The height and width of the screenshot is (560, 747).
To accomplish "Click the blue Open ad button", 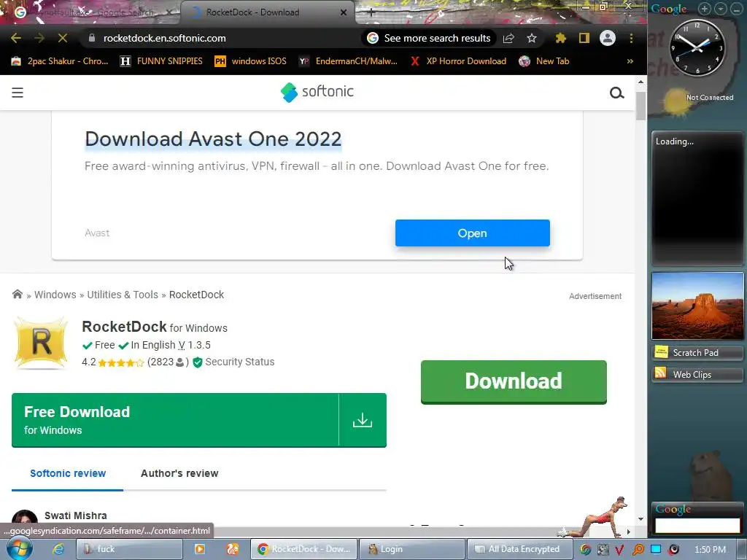I will coord(472,233).
